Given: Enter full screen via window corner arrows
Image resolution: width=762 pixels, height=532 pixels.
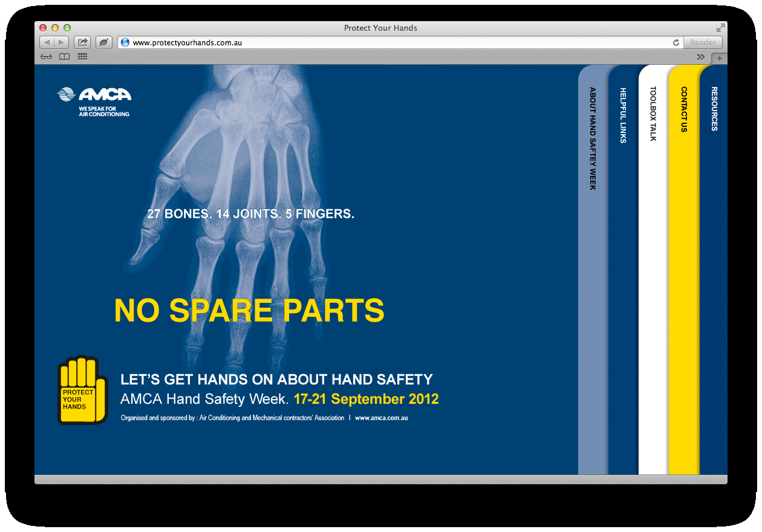Looking at the screenshot, I should (720, 28).
